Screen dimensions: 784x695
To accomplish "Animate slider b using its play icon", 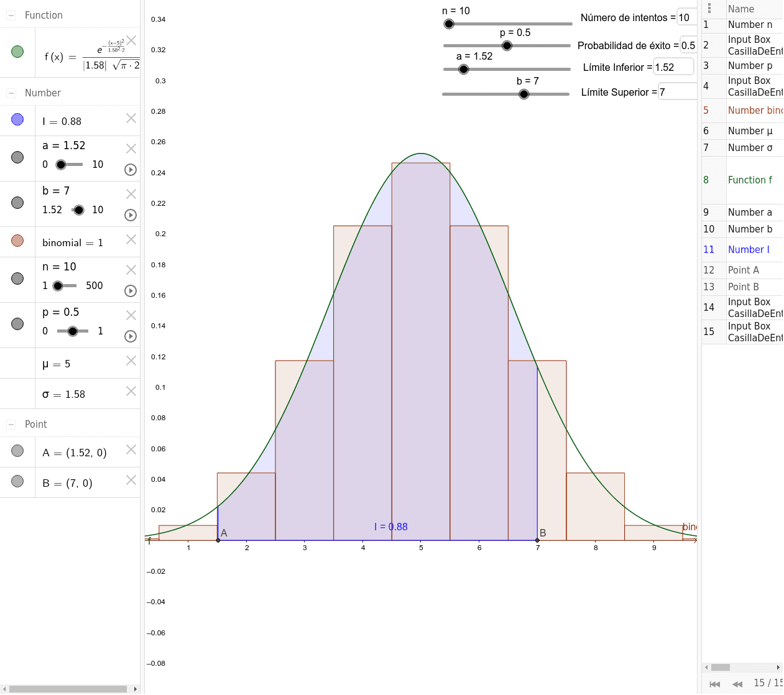I will (x=130, y=215).
